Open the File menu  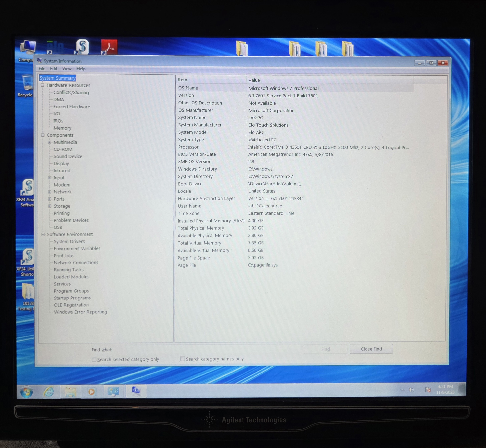pos(42,69)
